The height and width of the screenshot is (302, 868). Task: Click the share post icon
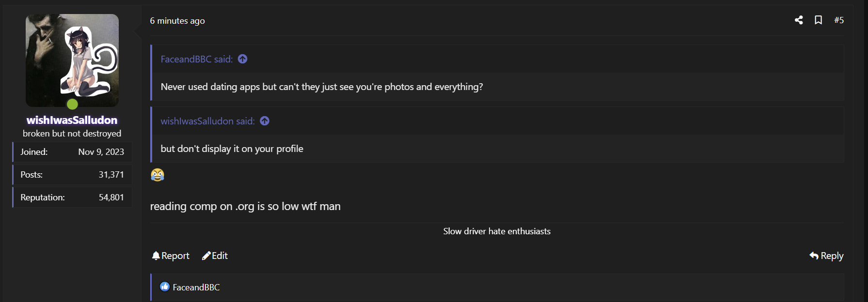coord(799,20)
